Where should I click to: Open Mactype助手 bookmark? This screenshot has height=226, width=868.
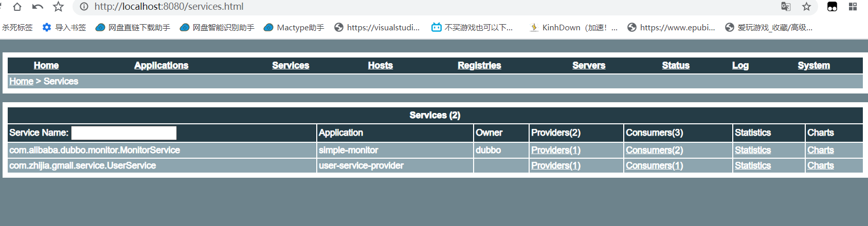294,27
